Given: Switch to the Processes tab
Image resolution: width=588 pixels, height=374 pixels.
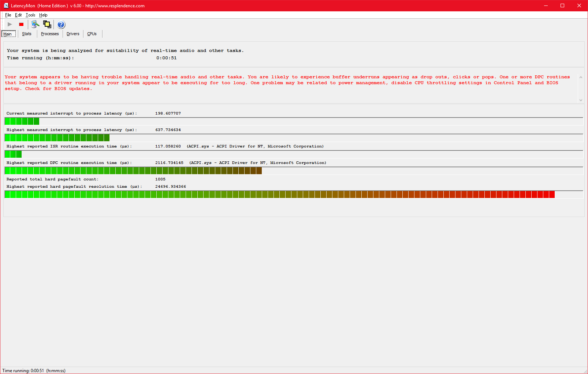Looking at the screenshot, I should click(x=50, y=34).
